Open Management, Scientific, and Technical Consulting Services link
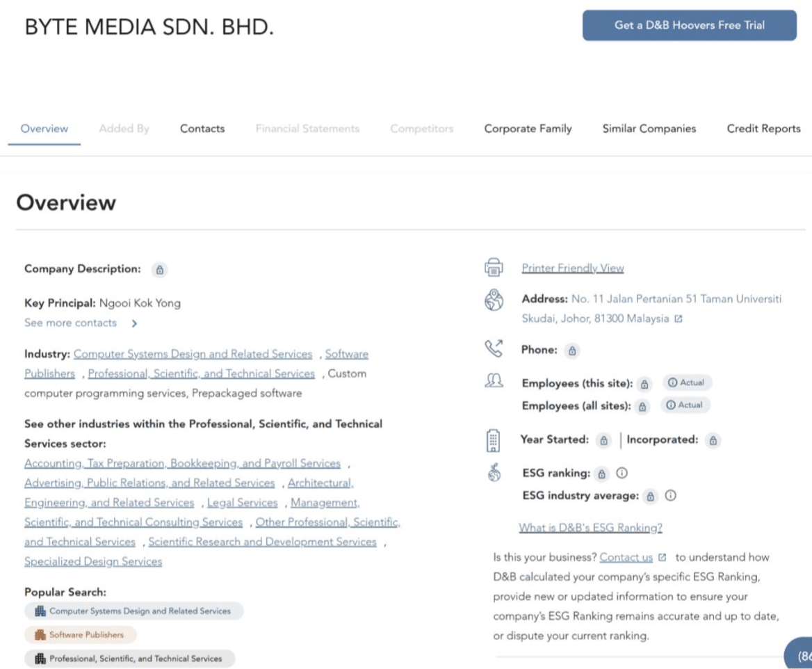The height and width of the screenshot is (669, 812). (x=133, y=522)
